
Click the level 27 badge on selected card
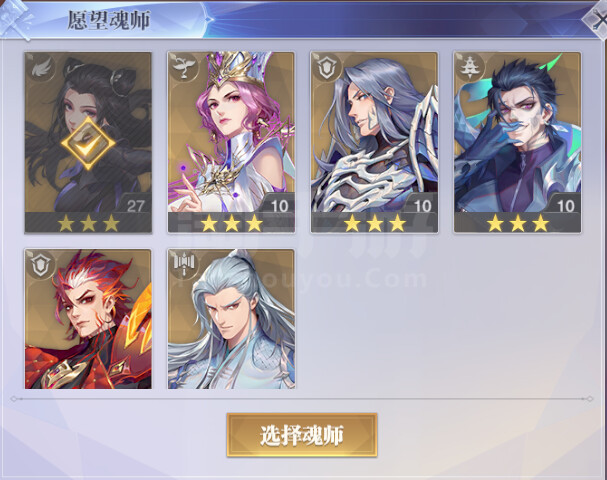pos(135,206)
